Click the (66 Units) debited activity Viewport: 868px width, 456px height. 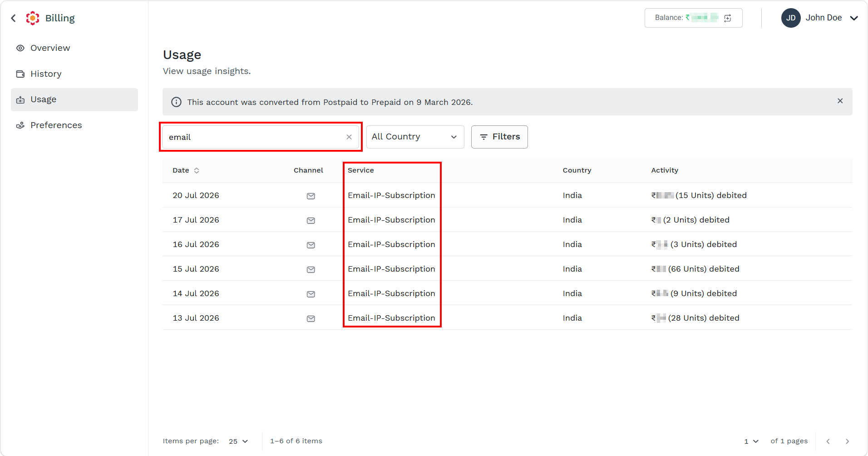click(x=695, y=269)
